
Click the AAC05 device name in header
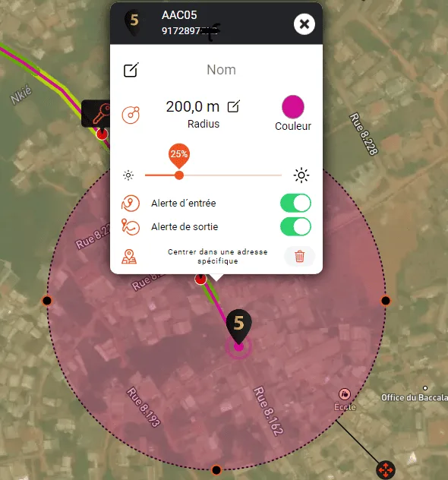(x=179, y=15)
